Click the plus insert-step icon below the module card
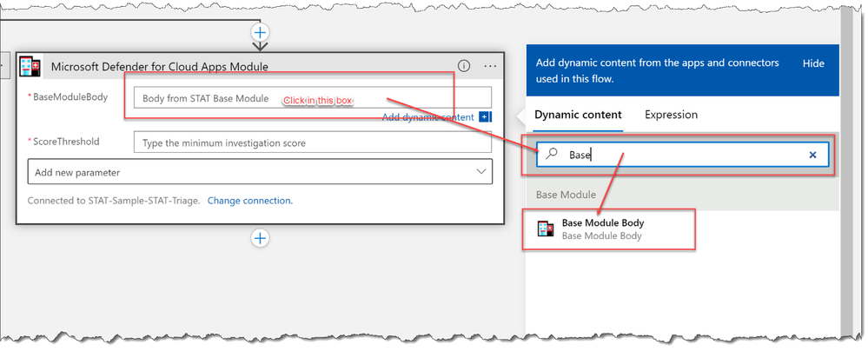This screenshot has height=351, width=868. [260, 238]
